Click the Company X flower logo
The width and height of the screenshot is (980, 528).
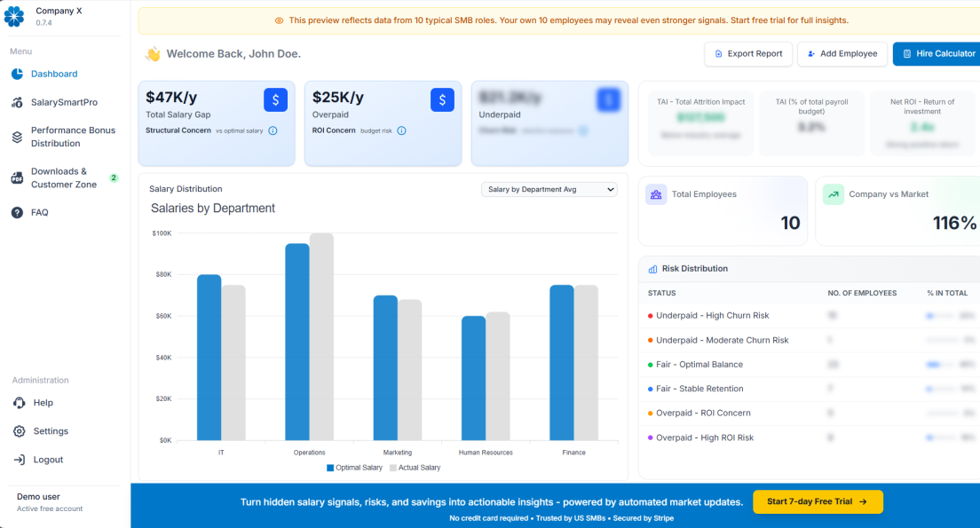[15, 16]
